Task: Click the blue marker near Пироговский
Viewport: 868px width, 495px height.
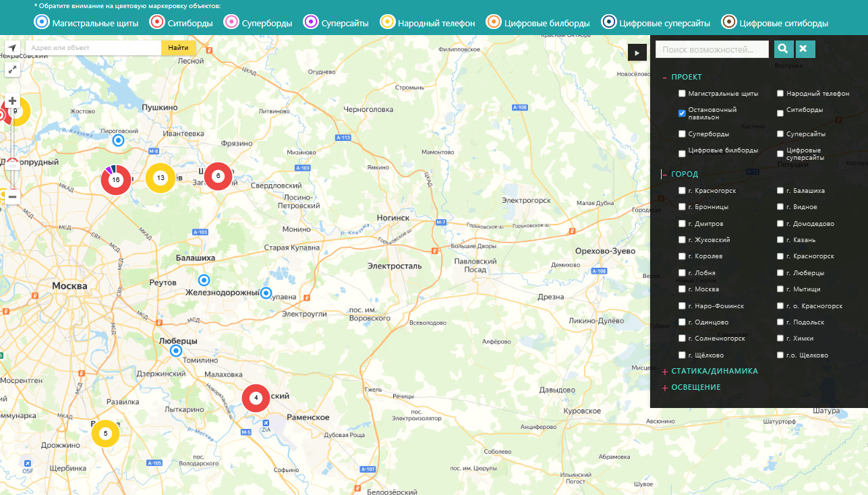Action: tap(118, 140)
